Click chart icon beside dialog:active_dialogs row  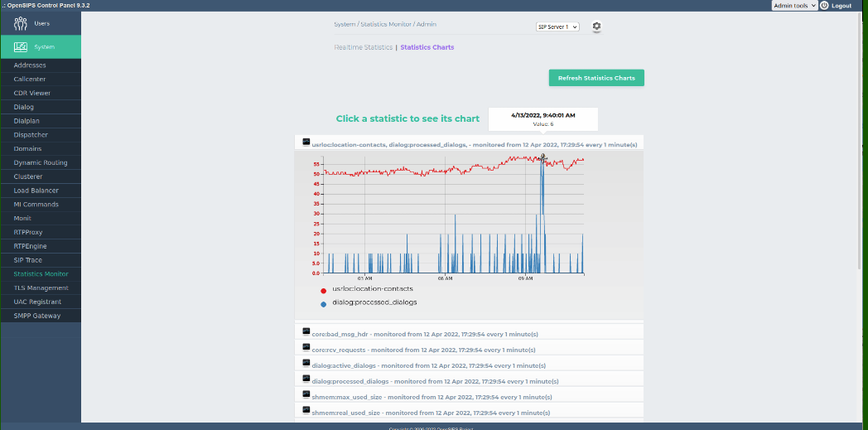(x=306, y=365)
